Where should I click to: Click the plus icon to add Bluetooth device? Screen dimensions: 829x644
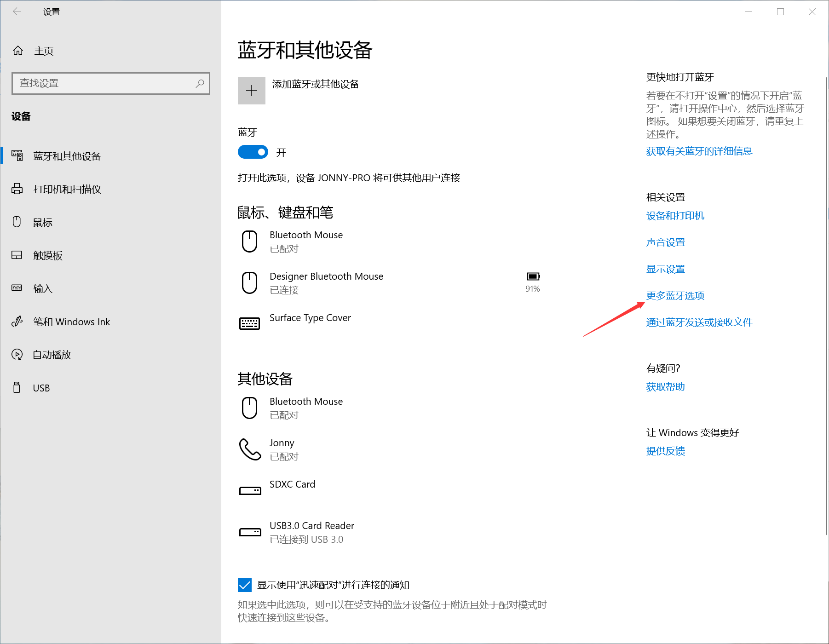pyautogui.click(x=251, y=91)
